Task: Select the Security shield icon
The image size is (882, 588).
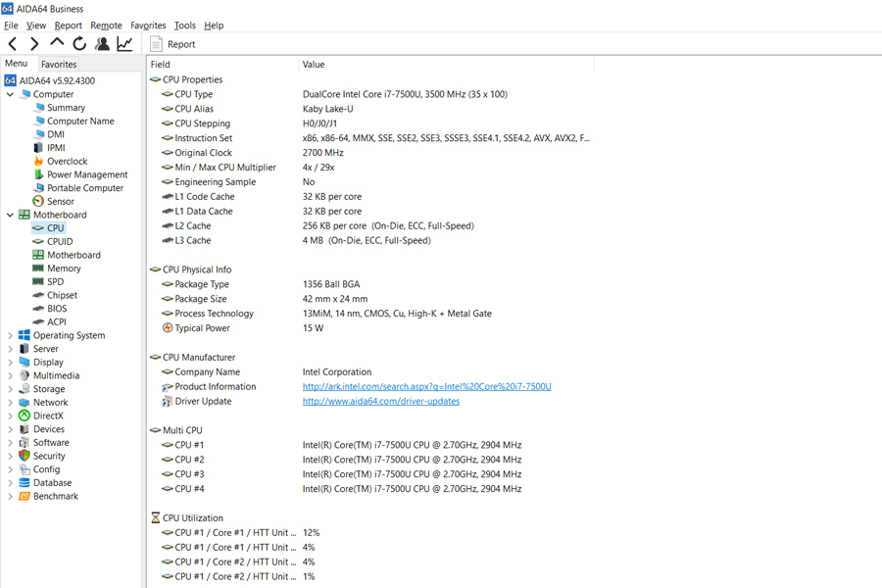Action: pos(24,456)
